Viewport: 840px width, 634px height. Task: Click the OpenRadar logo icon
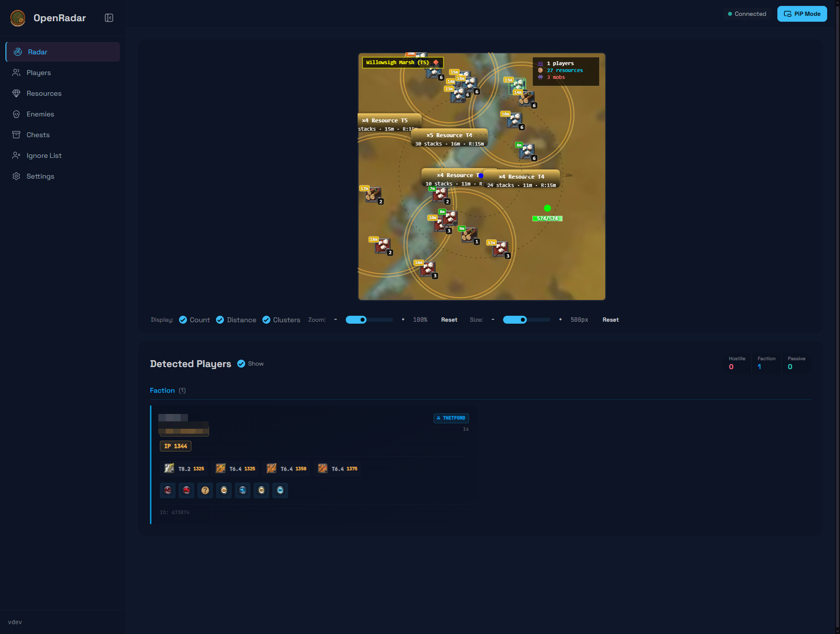pyautogui.click(x=18, y=18)
